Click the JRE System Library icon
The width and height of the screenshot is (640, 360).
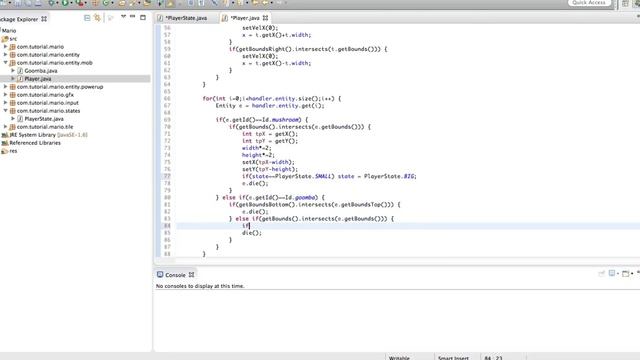point(4,135)
